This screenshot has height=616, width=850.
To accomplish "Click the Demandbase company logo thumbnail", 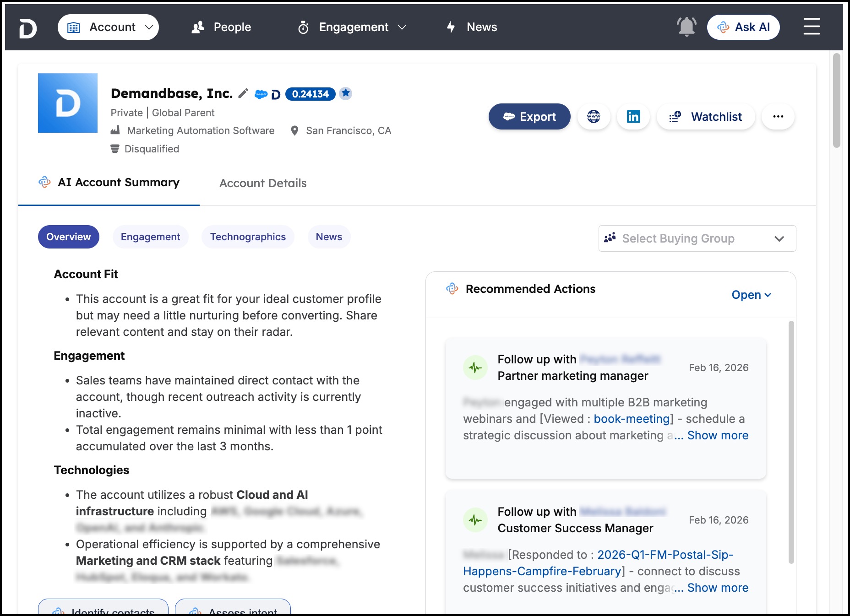I will click(x=68, y=103).
